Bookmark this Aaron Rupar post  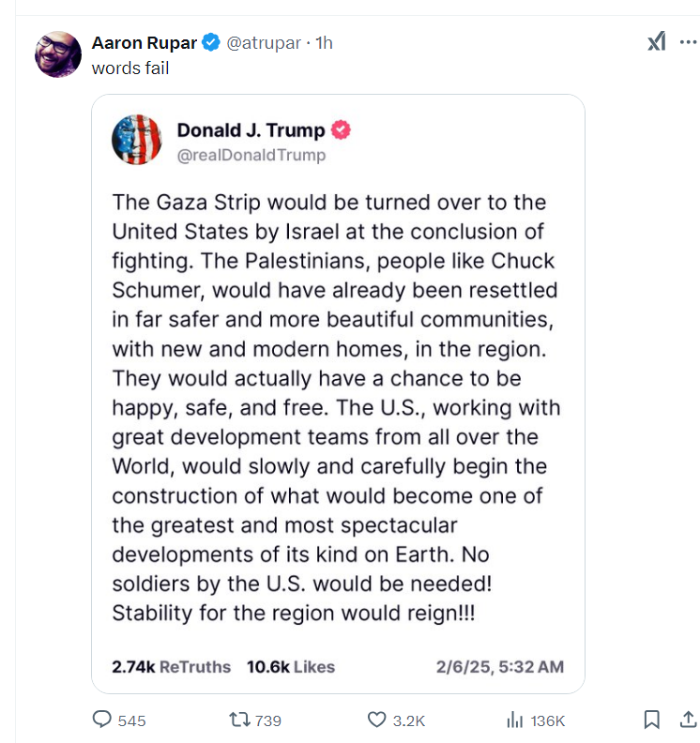pyautogui.click(x=651, y=720)
